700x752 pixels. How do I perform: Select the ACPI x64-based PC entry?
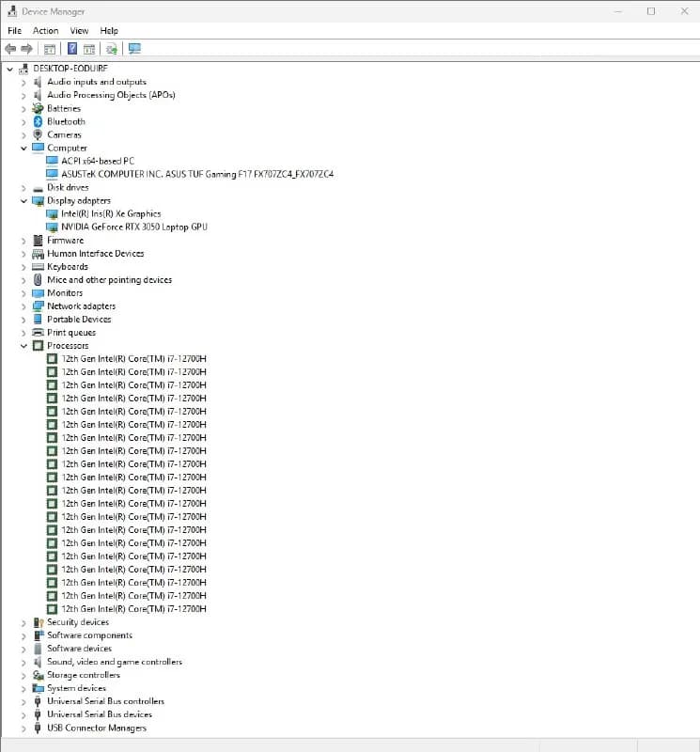tap(98, 161)
